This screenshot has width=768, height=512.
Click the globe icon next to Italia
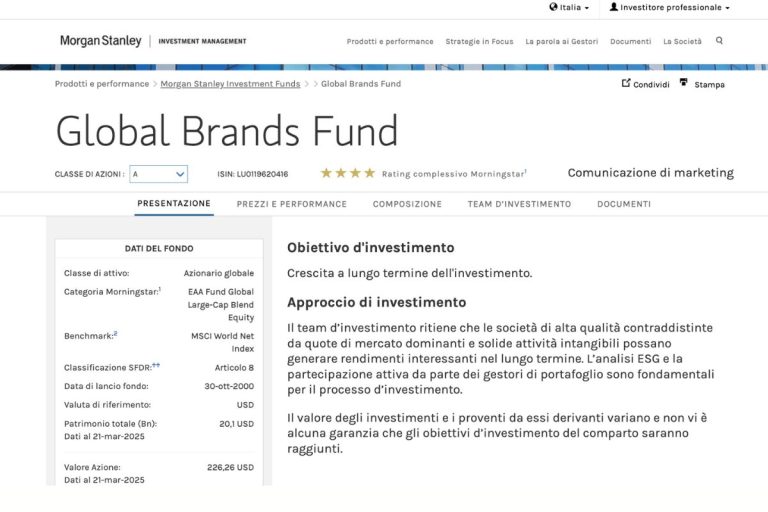pos(553,7)
